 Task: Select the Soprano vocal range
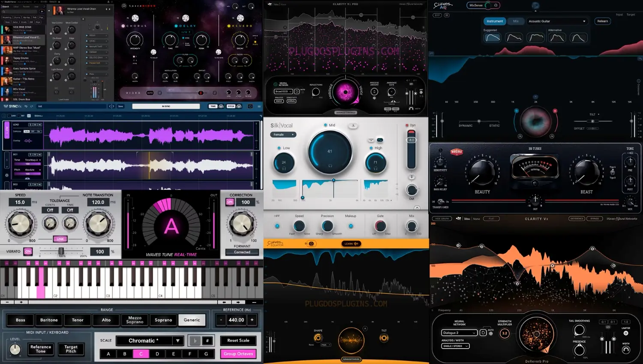coord(163,320)
